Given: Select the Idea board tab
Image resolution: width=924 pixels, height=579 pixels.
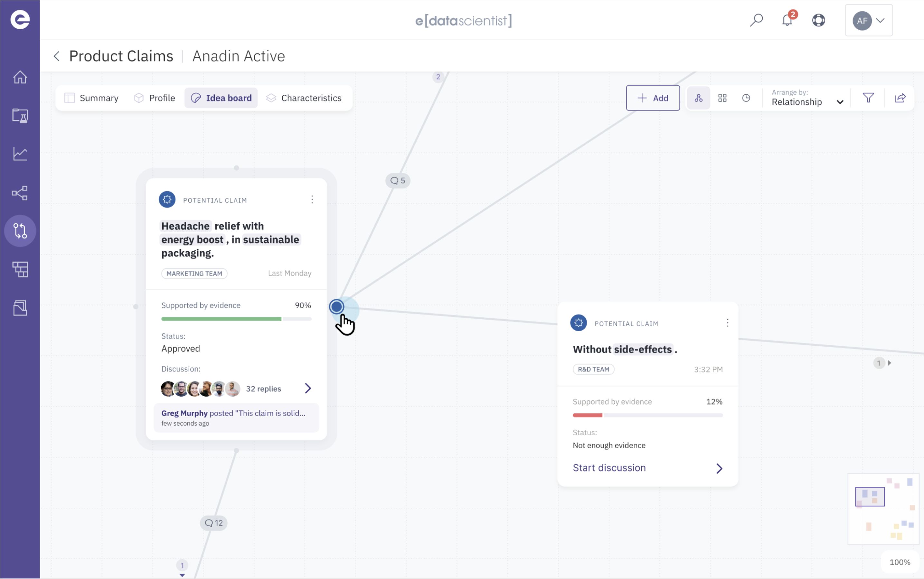Looking at the screenshot, I should 221,98.
